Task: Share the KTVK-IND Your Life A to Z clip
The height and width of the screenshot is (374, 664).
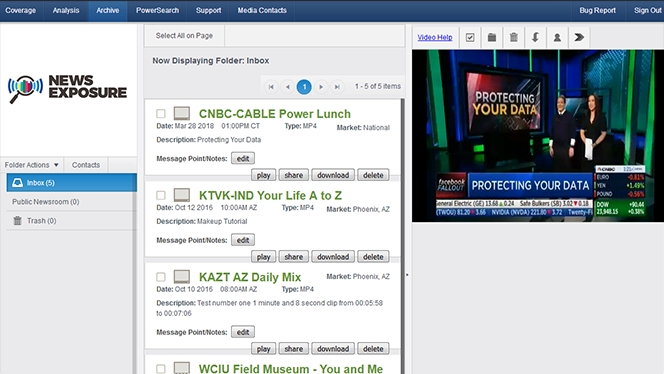Action: pyautogui.click(x=293, y=257)
